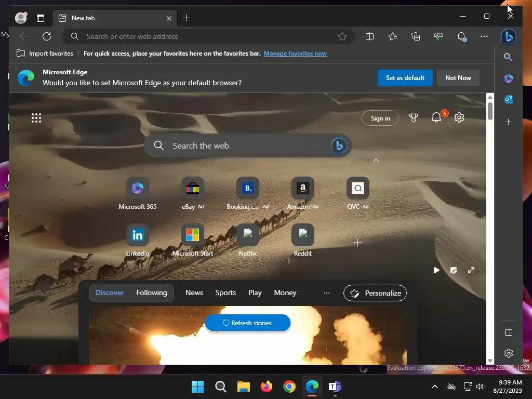
Task: Open the Money feed tab
Action: [x=285, y=292]
